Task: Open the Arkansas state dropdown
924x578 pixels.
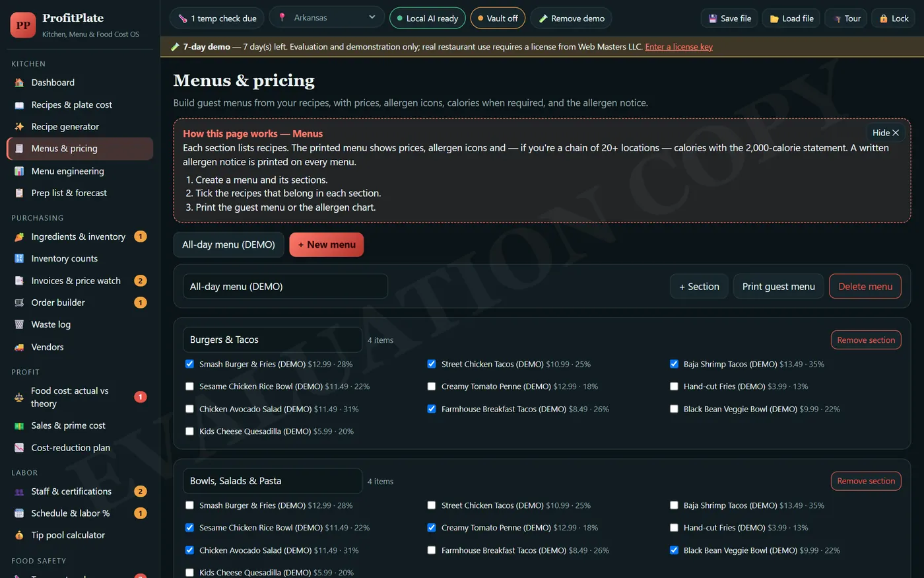Action: point(327,18)
